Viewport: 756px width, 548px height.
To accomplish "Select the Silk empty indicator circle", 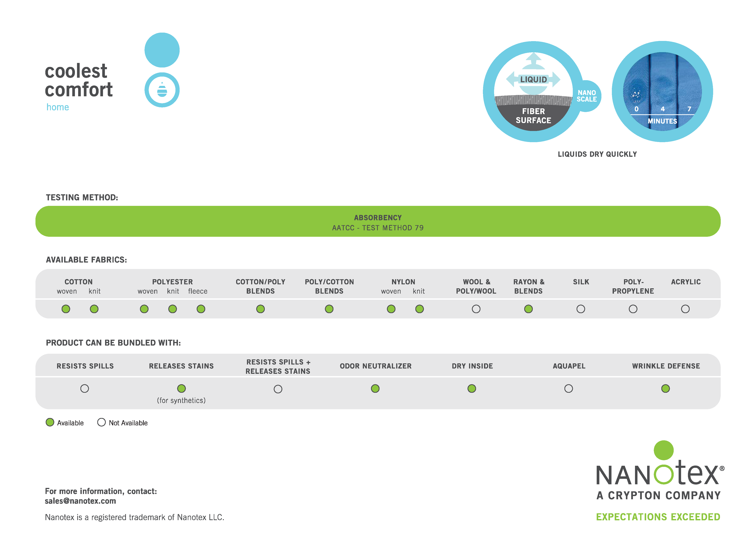I will (x=581, y=309).
